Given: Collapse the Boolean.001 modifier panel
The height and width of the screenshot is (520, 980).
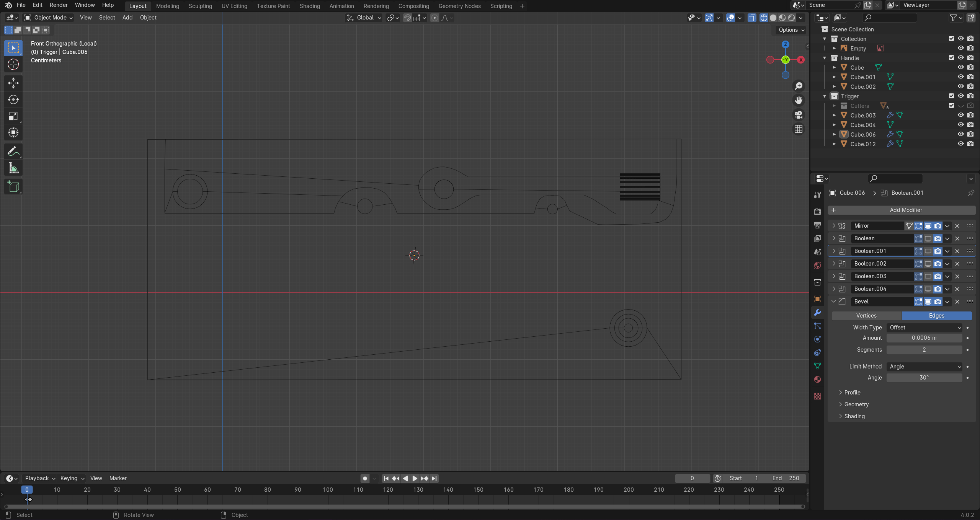Looking at the screenshot, I should (834, 251).
